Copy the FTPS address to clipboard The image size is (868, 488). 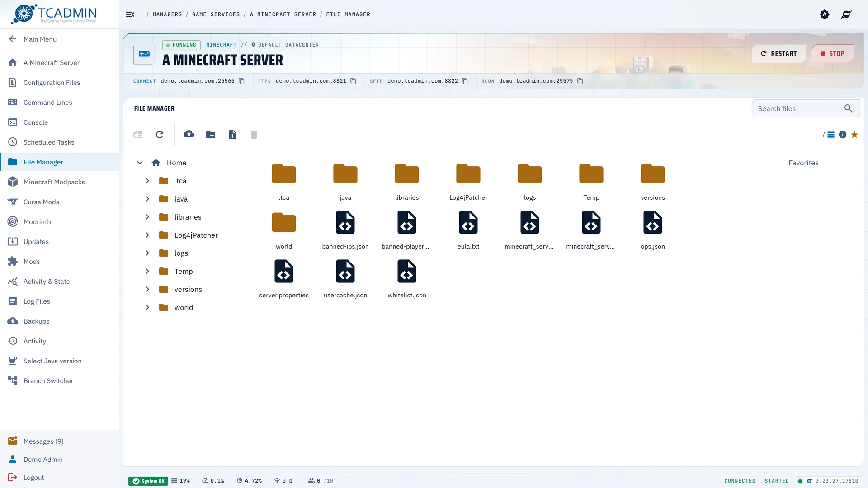(x=354, y=81)
